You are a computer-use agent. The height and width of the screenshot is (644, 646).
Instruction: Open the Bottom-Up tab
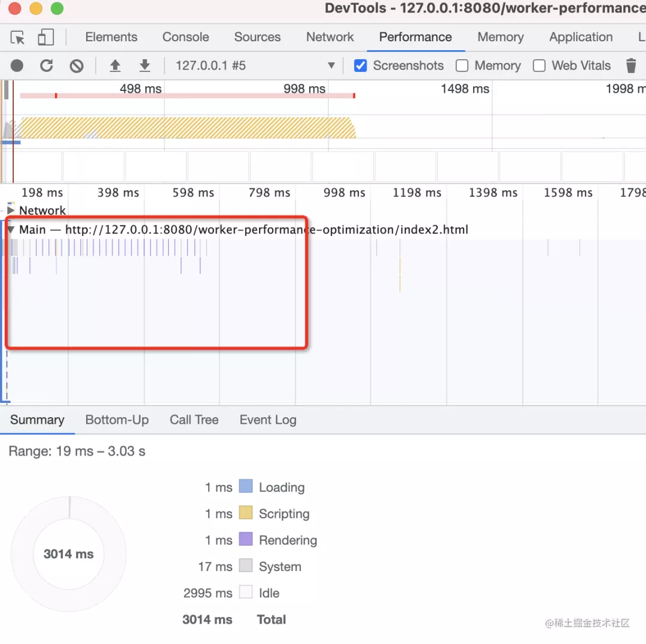(117, 420)
